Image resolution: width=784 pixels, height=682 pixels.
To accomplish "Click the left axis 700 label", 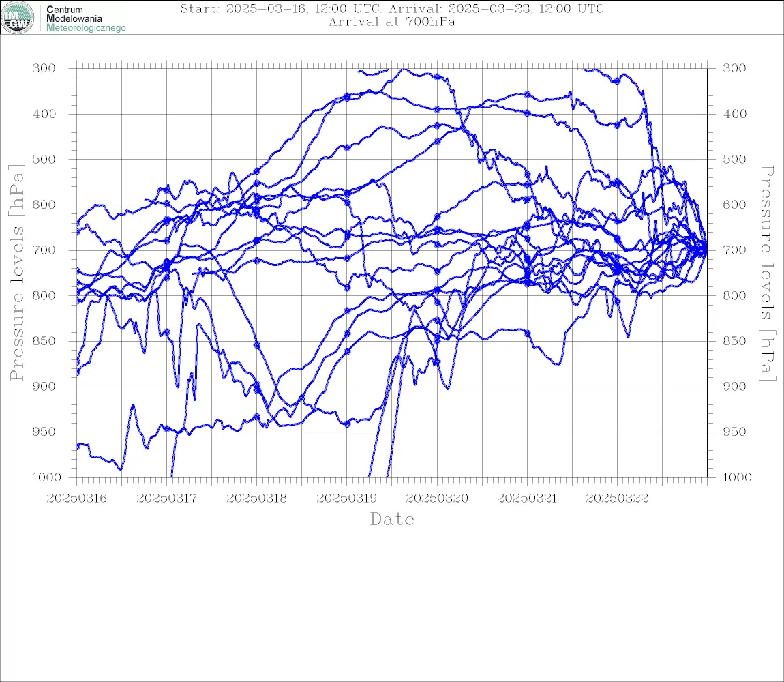I will pyautogui.click(x=44, y=250).
